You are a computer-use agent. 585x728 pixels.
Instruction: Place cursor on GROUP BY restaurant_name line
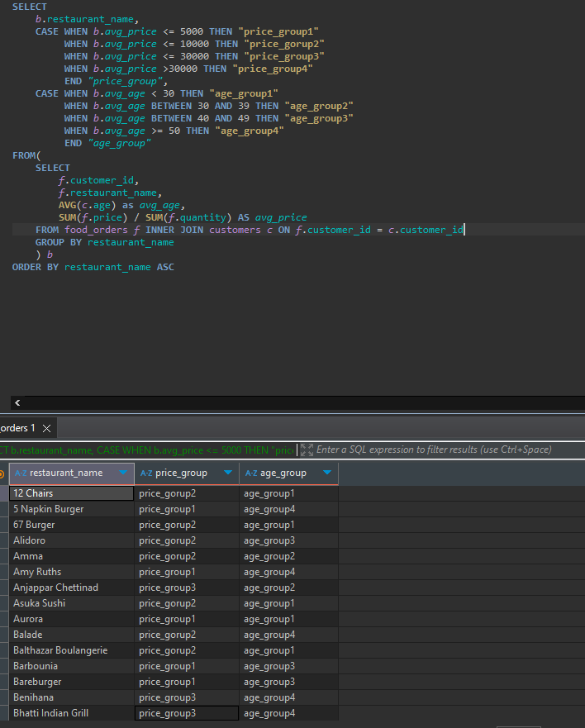pos(104,242)
